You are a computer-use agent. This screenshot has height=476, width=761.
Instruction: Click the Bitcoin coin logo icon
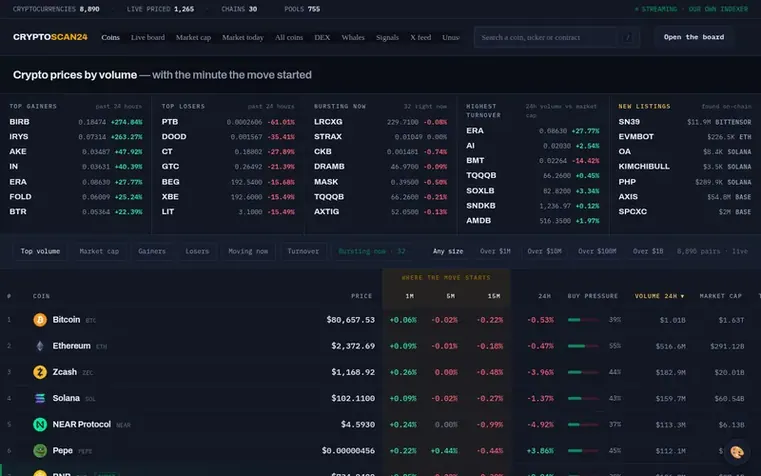click(40, 320)
